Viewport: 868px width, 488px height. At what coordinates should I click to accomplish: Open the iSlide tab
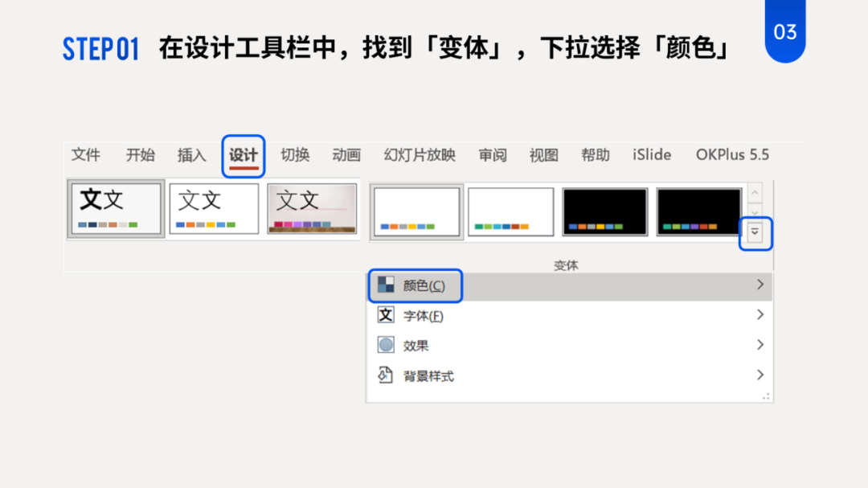point(652,155)
